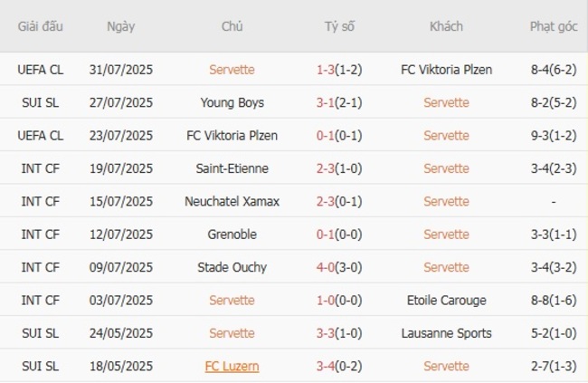The width and height of the screenshot is (588, 383).
Task: Open the Grenoble team entry
Action: pos(232,235)
